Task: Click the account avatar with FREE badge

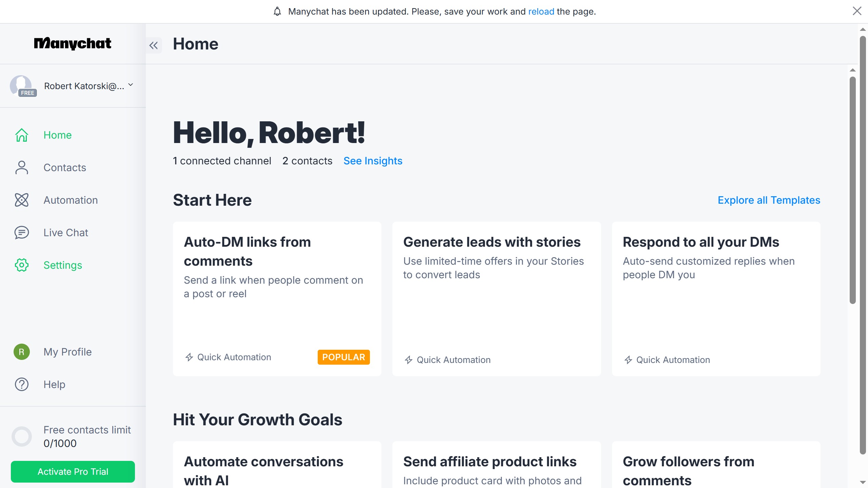Action: pos(22,86)
